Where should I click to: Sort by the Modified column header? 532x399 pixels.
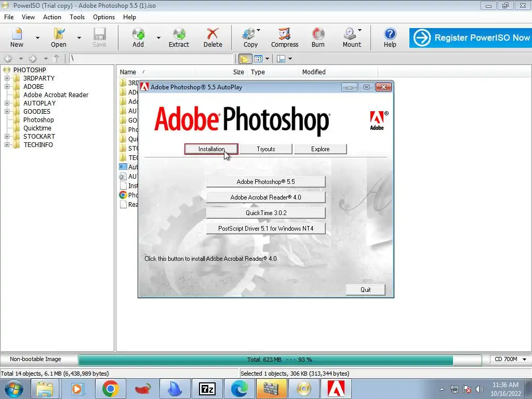tap(338, 72)
